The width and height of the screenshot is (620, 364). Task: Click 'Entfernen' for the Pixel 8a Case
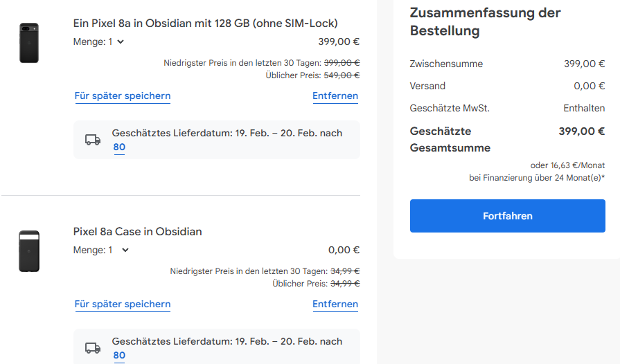tap(335, 304)
